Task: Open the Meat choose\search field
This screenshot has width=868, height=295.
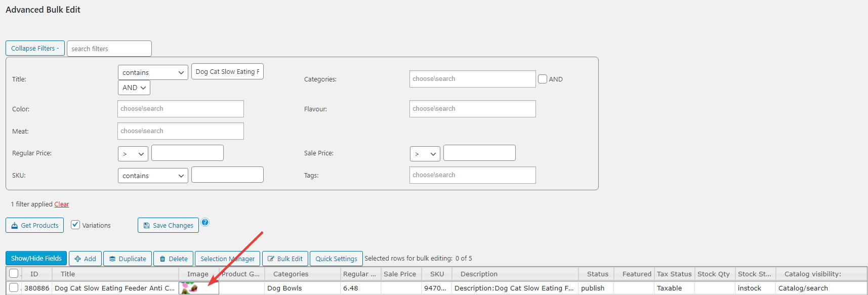Action: click(x=181, y=131)
